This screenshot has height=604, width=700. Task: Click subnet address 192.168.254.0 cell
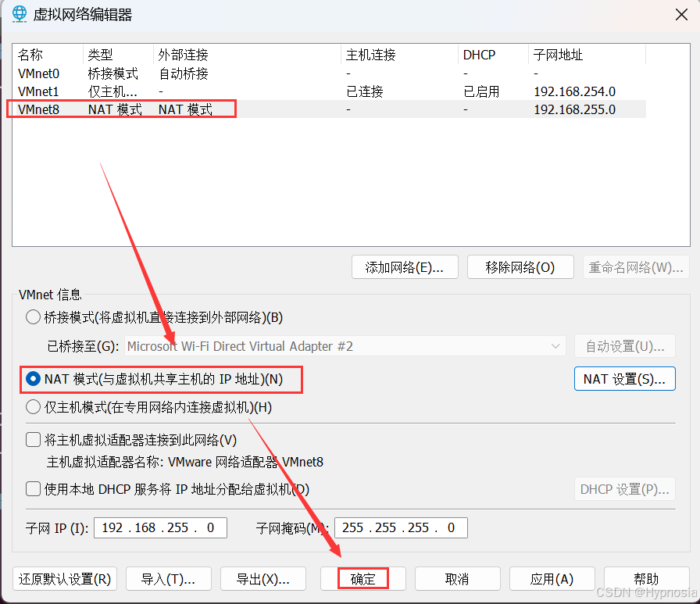(x=574, y=91)
